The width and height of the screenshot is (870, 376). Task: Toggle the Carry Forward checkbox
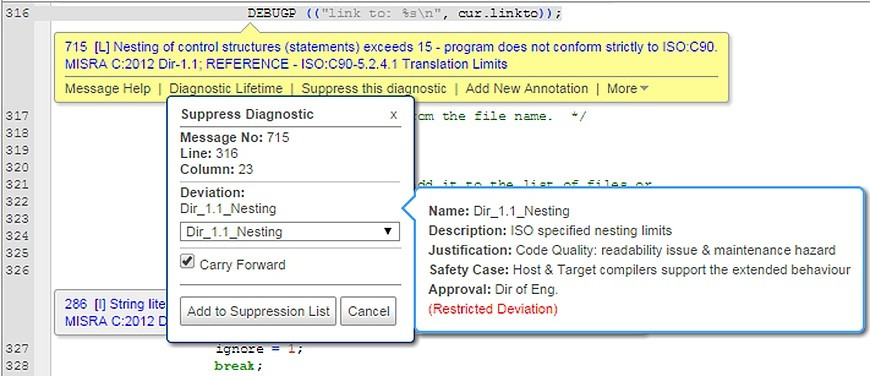188,262
